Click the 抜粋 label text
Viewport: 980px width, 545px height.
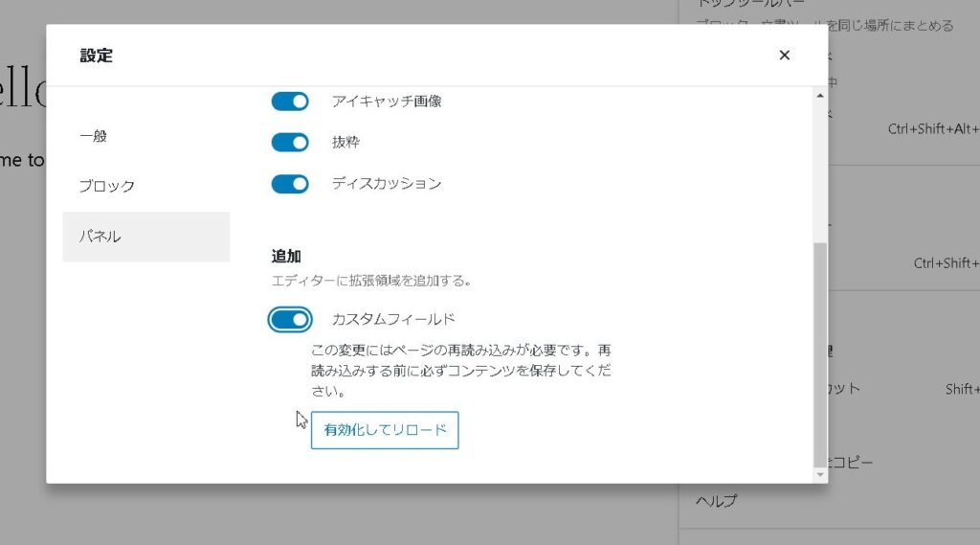click(345, 142)
